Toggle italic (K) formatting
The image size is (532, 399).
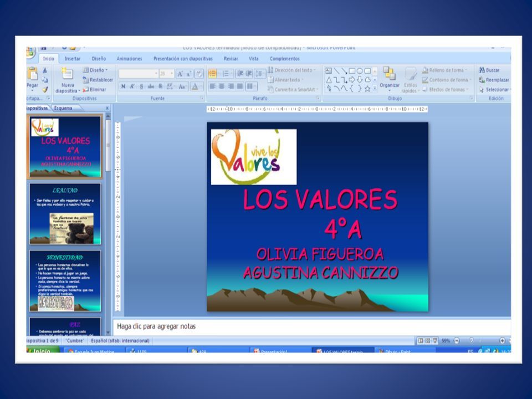pos(132,86)
